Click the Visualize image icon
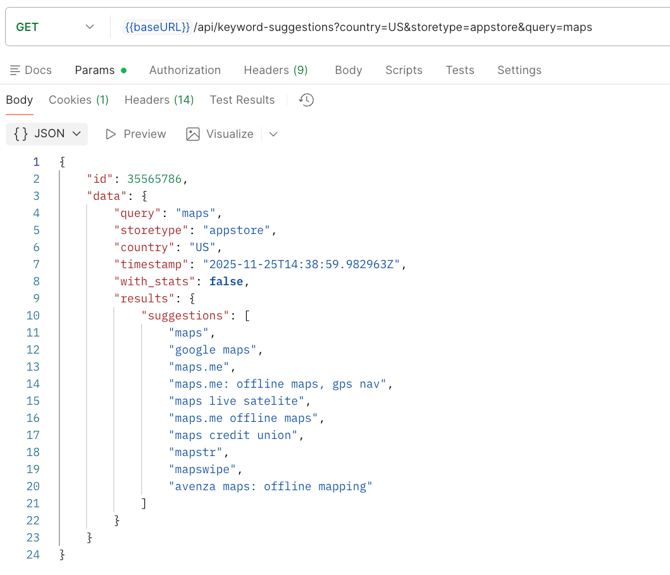This screenshot has width=670, height=575. pos(193,134)
